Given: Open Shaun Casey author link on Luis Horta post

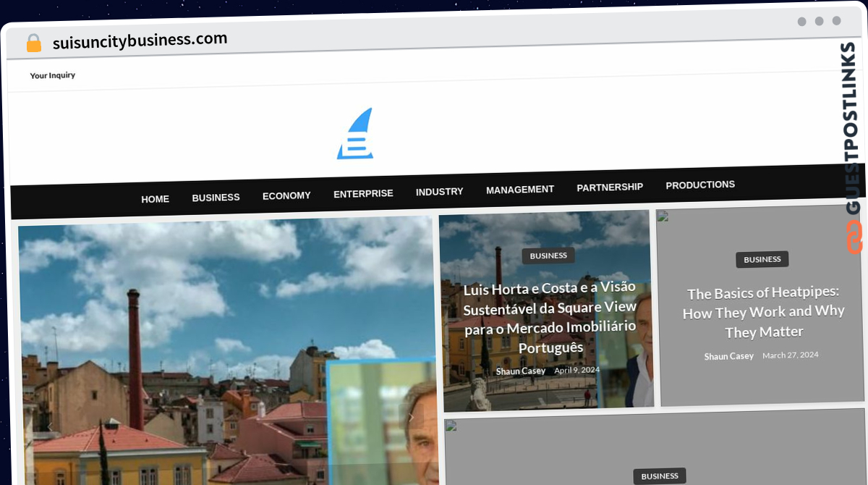Looking at the screenshot, I should 521,371.
